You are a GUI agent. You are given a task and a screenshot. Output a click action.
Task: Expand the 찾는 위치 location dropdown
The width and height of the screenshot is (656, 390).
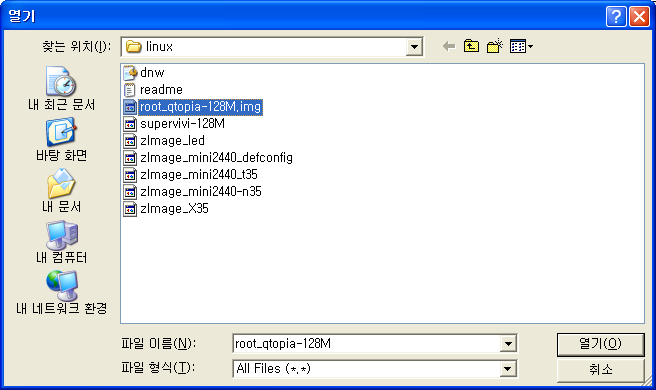click(x=414, y=46)
